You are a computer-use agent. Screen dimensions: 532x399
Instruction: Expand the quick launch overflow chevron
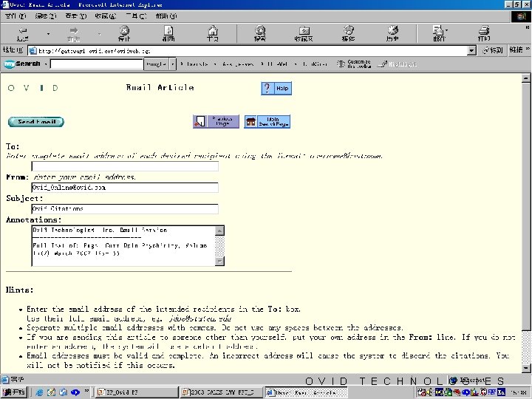tap(86, 391)
